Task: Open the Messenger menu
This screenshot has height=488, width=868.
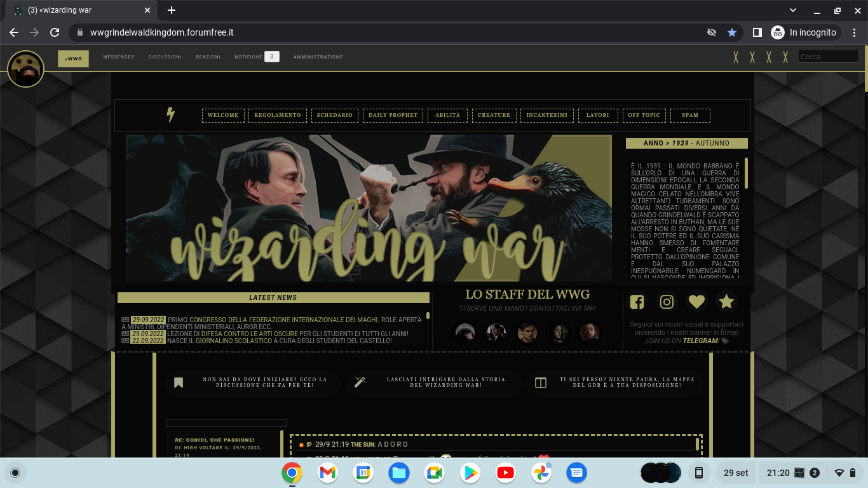Action: tap(119, 57)
